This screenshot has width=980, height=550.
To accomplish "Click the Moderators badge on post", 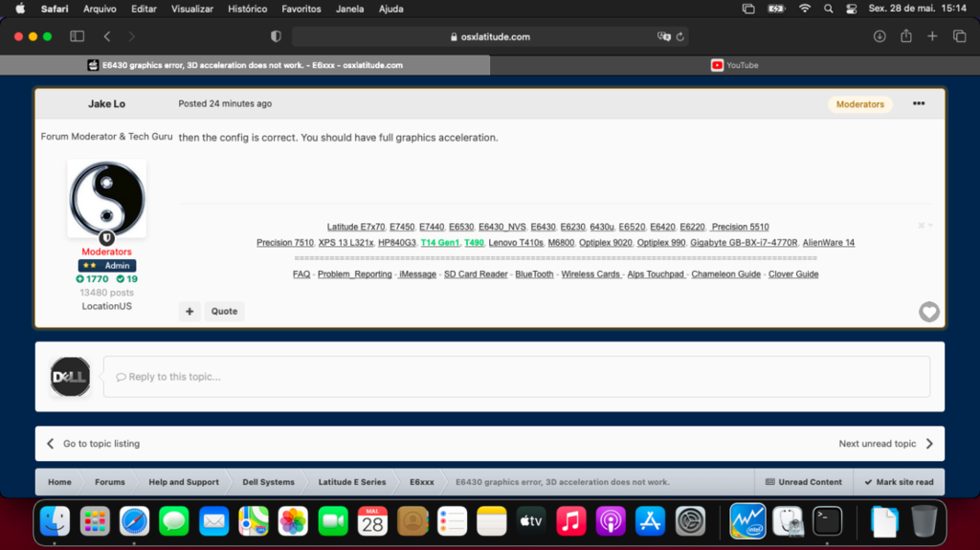I will pyautogui.click(x=860, y=104).
